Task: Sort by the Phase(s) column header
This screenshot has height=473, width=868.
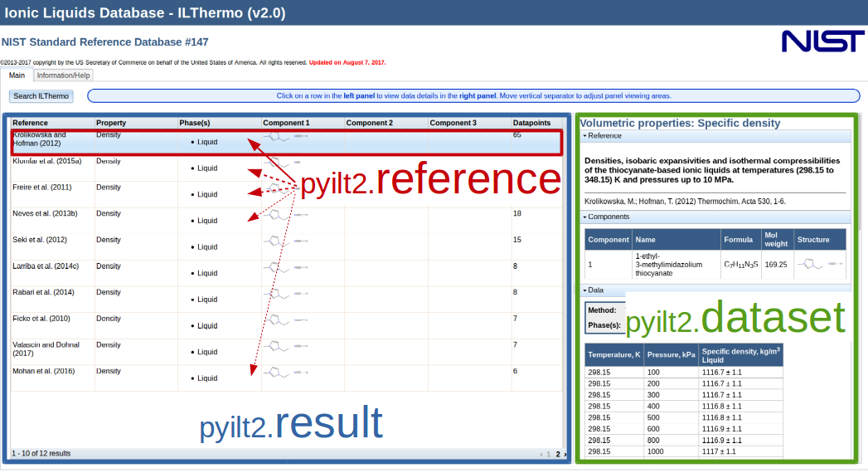Action: (x=219, y=123)
